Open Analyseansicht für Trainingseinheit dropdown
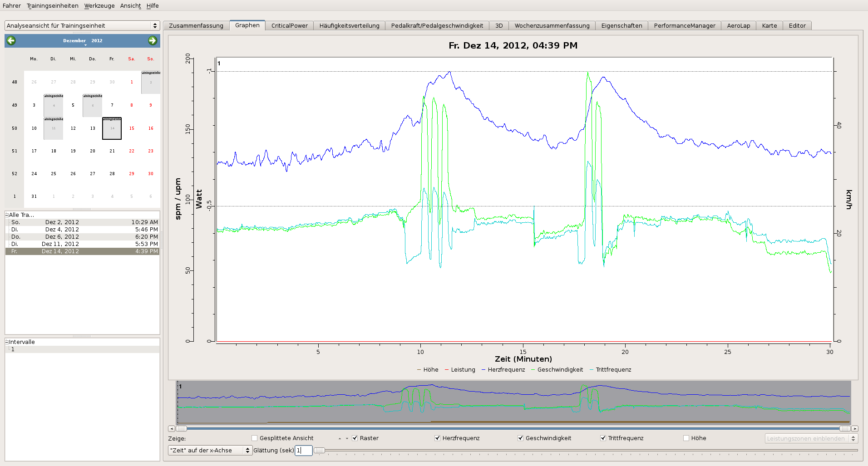The image size is (868, 466). click(82, 26)
